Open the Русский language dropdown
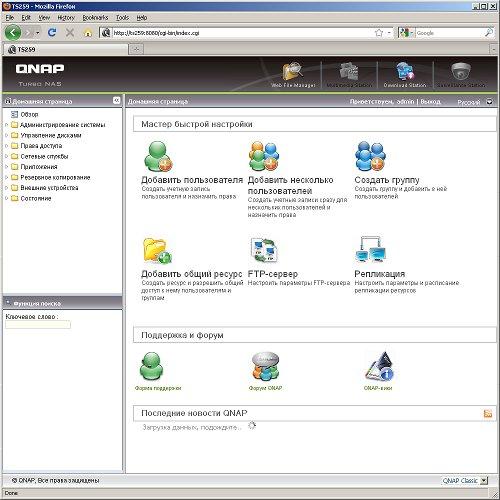The height and width of the screenshot is (500, 500). [x=489, y=102]
